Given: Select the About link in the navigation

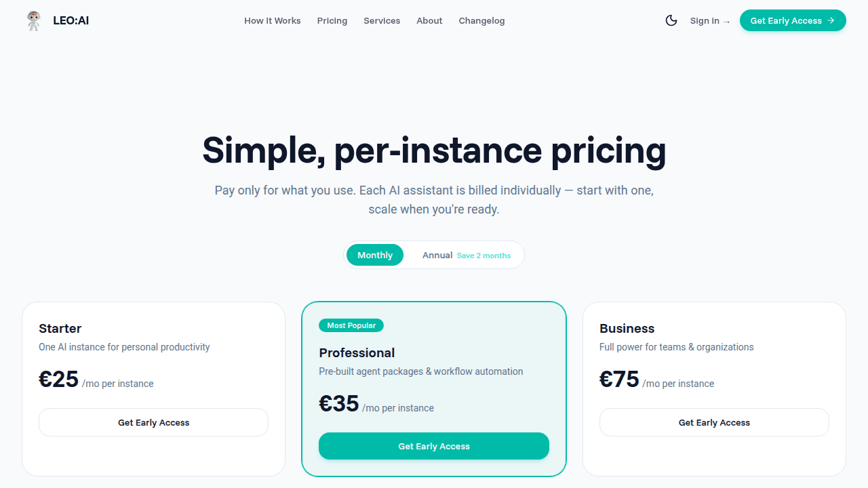Looking at the screenshot, I should pos(429,21).
